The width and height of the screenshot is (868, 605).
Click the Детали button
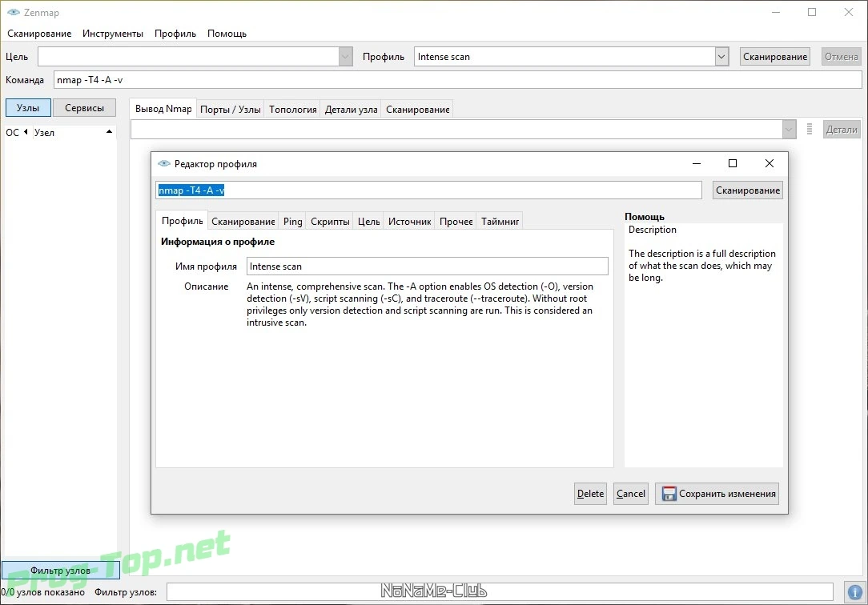click(x=842, y=130)
